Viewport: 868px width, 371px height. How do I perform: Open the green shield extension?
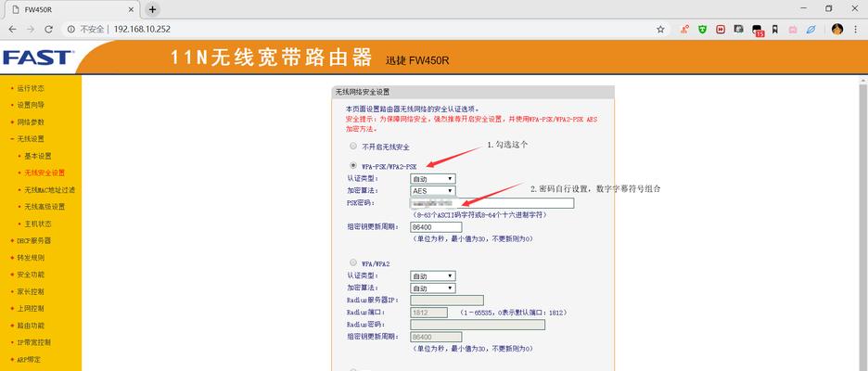703,30
